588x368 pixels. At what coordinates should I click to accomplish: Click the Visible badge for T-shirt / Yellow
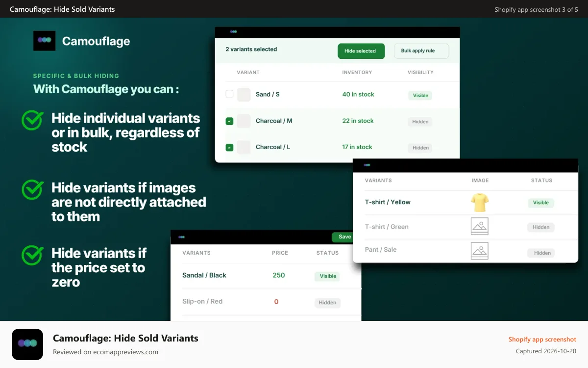(541, 203)
